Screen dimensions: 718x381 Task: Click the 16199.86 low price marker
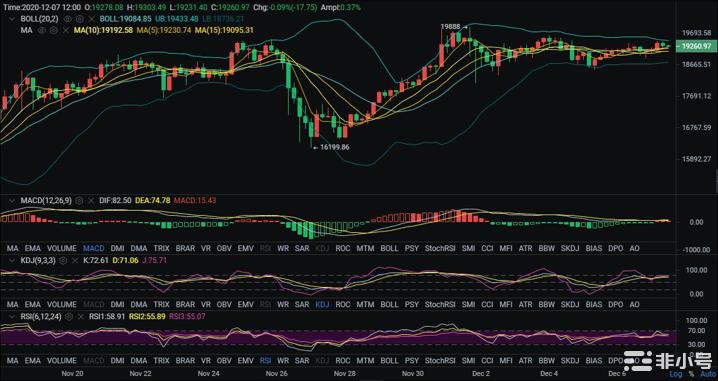click(x=335, y=147)
